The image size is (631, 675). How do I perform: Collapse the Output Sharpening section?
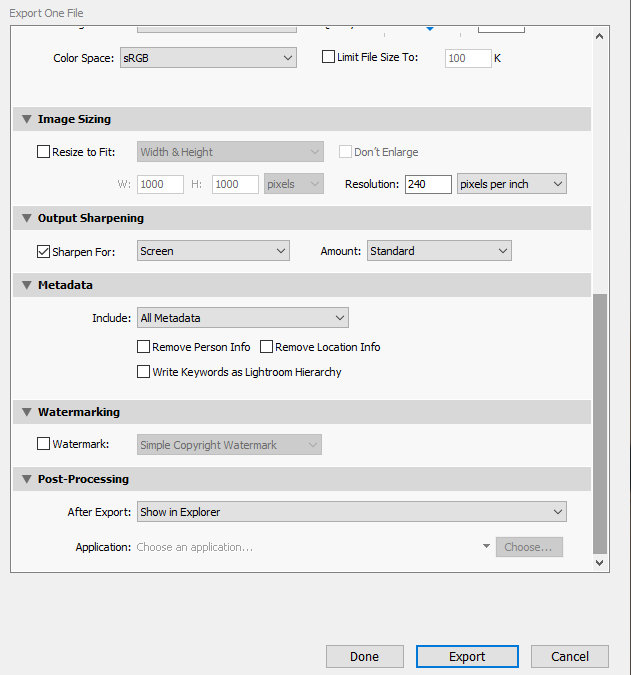[x=27, y=218]
